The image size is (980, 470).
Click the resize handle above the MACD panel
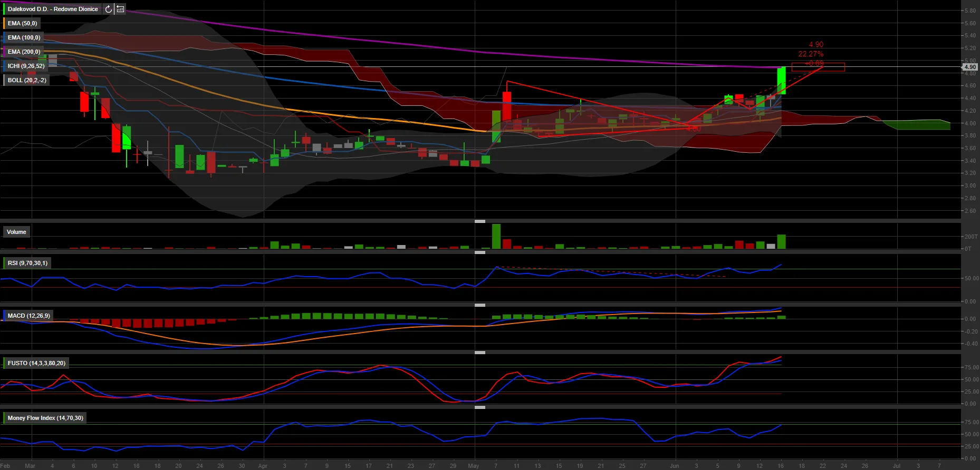click(x=480, y=305)
